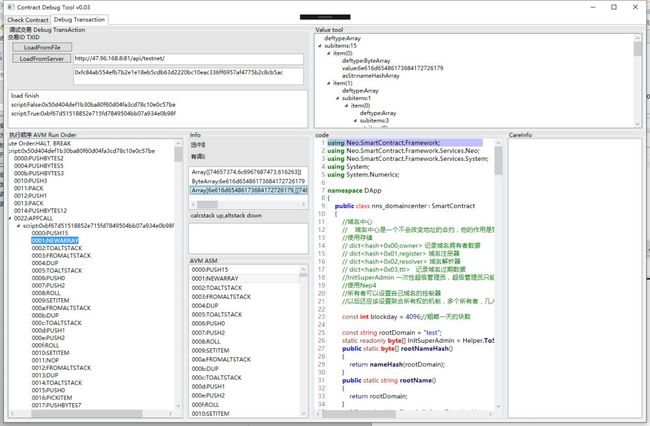Select 0016:PICKITEM in AVM Run Order
The image size is (650, 426).
click(52, 397)
